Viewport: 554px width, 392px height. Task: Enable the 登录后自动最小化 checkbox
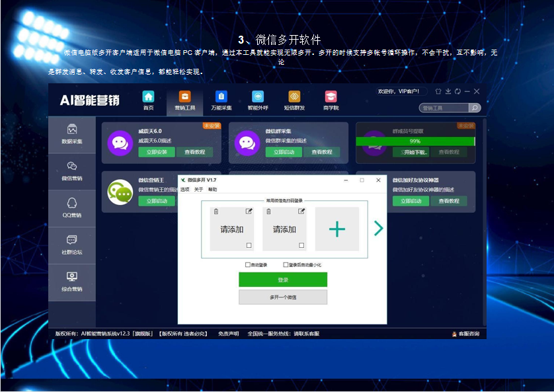286,264
